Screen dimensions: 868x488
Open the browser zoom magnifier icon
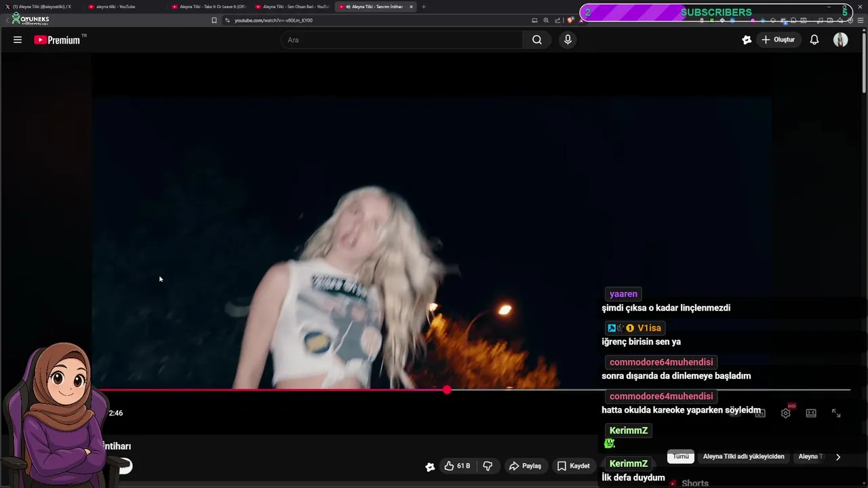click(546, 20)
